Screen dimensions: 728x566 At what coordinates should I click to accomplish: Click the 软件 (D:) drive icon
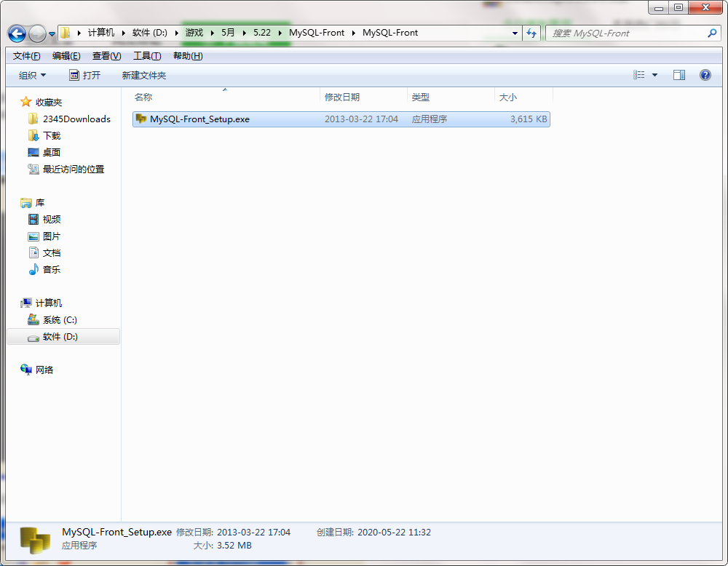(x=33, y=338)
